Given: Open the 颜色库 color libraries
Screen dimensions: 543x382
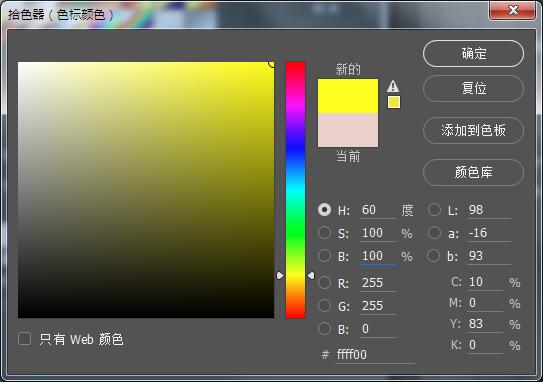Looking at the screenshot, I should [x=473, y=172].
